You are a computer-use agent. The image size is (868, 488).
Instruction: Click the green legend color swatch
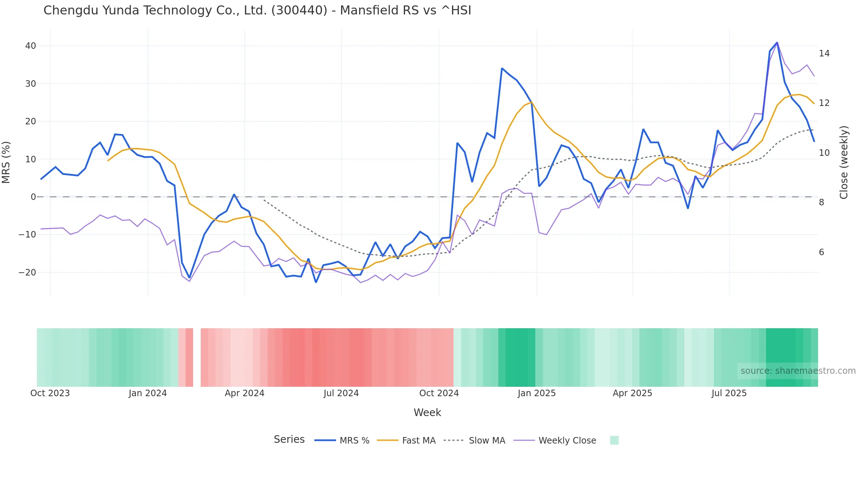[614, 440]
